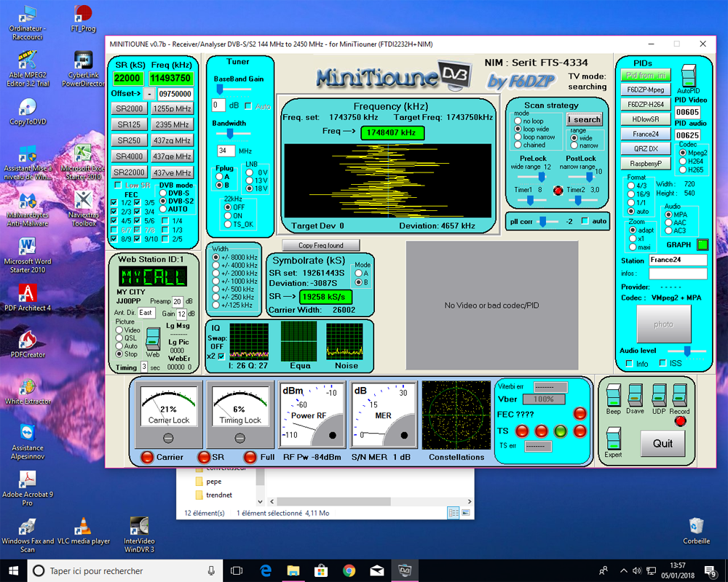Screen dimensions: 728x582
Task: Click the Pid from .ini button
Action: pos(646,75)
